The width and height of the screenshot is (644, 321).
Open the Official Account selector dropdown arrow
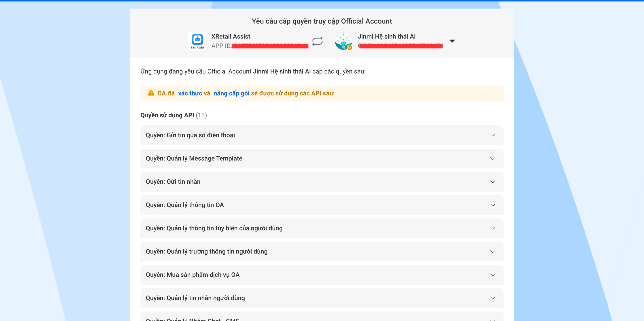pyautogui.click(x=452, y=41)
